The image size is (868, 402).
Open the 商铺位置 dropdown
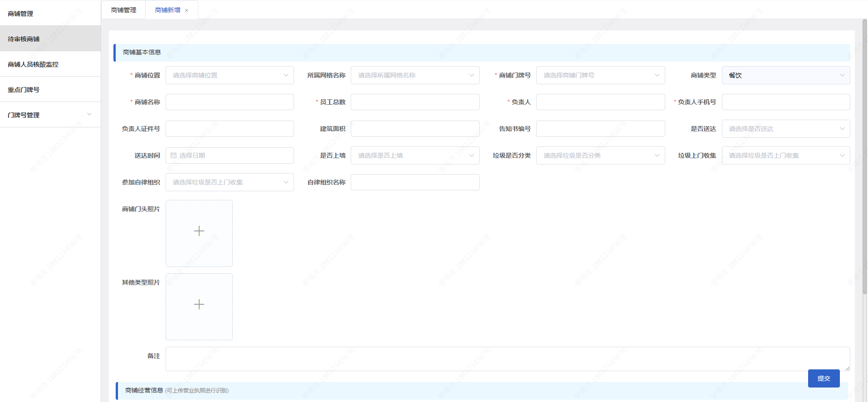230,75
